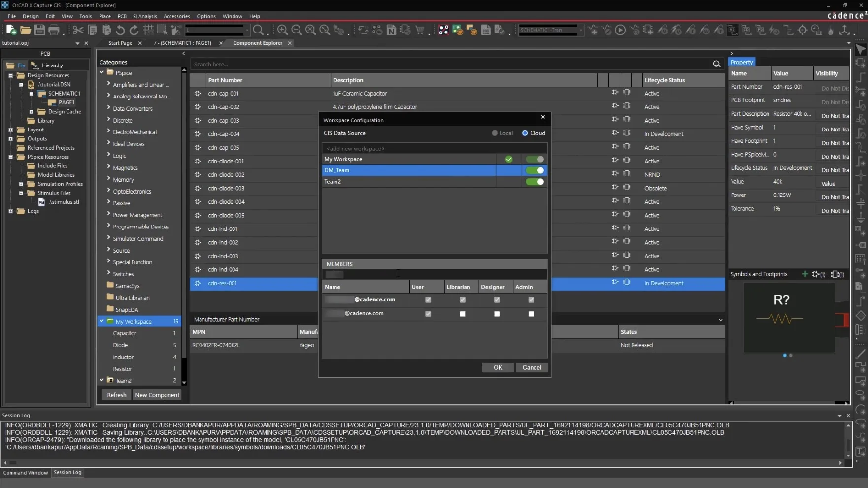Select the Inductor category under My Workspace
The image size is (868, 488).
(x=123, y=357)
